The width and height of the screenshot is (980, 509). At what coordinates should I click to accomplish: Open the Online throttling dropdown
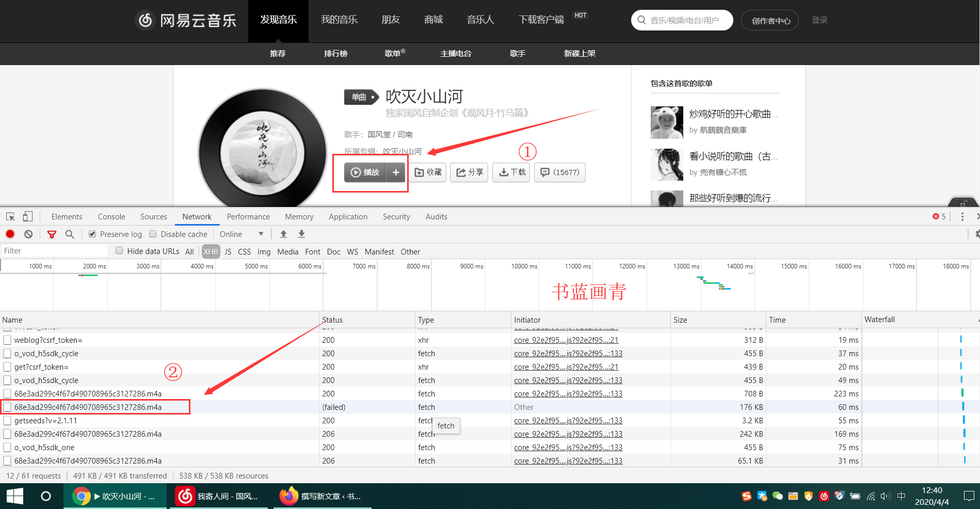(x=241, y=234)
